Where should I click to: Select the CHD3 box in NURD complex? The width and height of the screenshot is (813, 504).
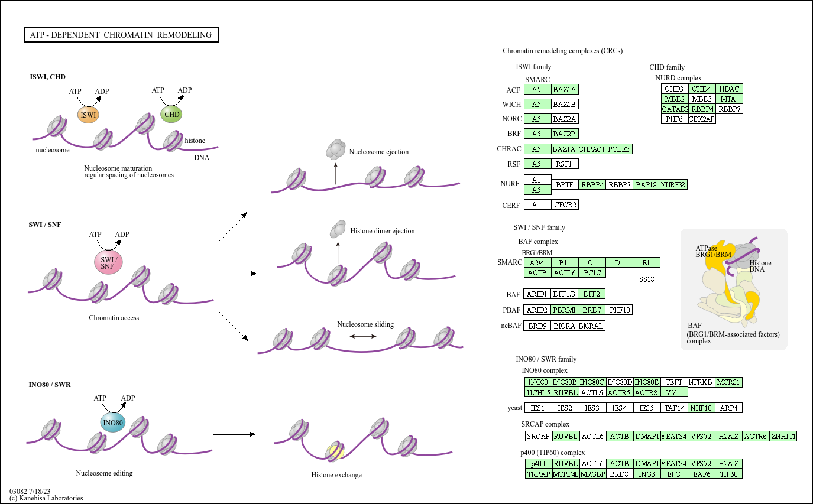click(675, 89)
